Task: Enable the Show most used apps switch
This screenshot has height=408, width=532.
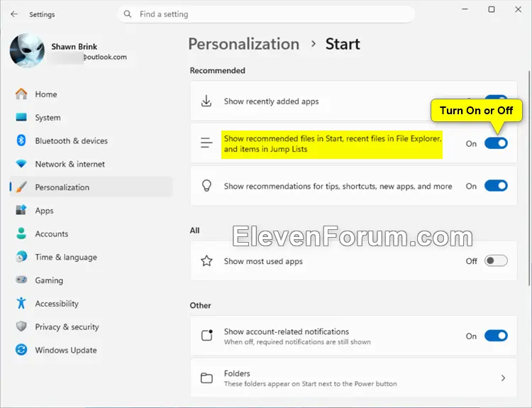Action: coord(496,260)
